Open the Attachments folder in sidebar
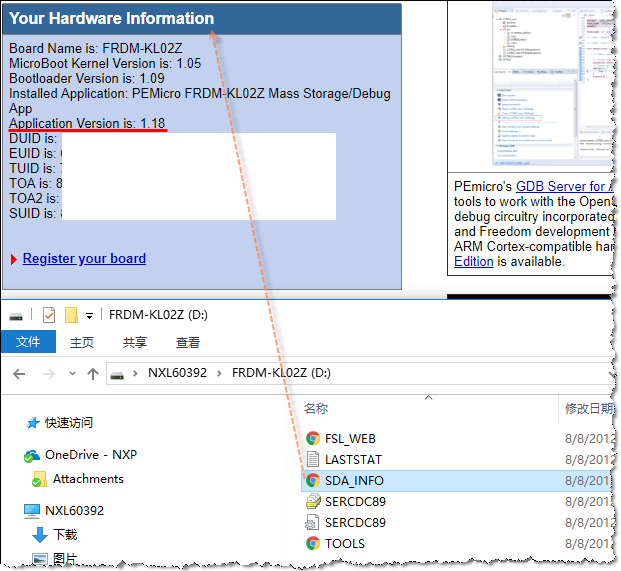This screenshot has width=621, height=571. click(88, 479)
